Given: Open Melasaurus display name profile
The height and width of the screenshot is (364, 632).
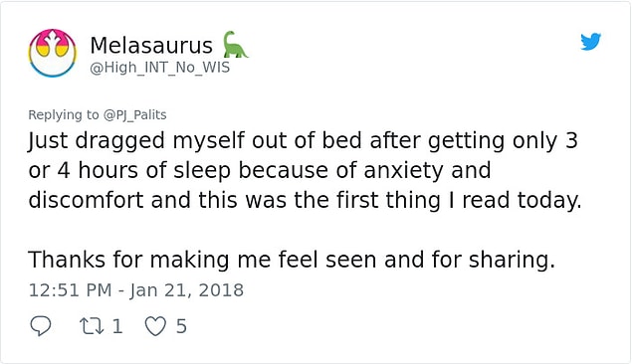Looking at the screenshot, I should [x=151, y=45].
